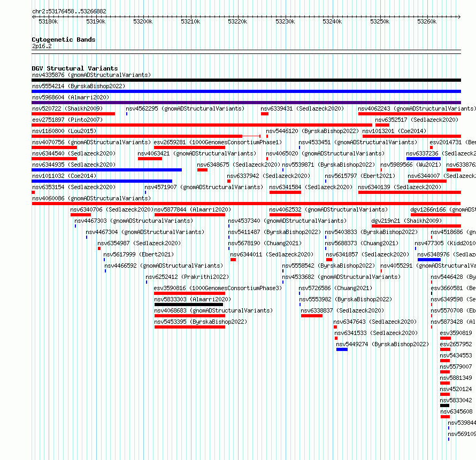Select dgv219n21 (Shaikh2009) label
This screenshot has width=476, height=460.
tap(406, 221)
